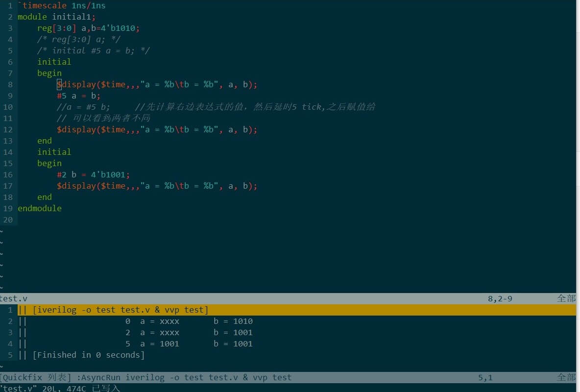Click 'end' keyword on line 13
Screen dimensions: 580x392
pos(45,141)
